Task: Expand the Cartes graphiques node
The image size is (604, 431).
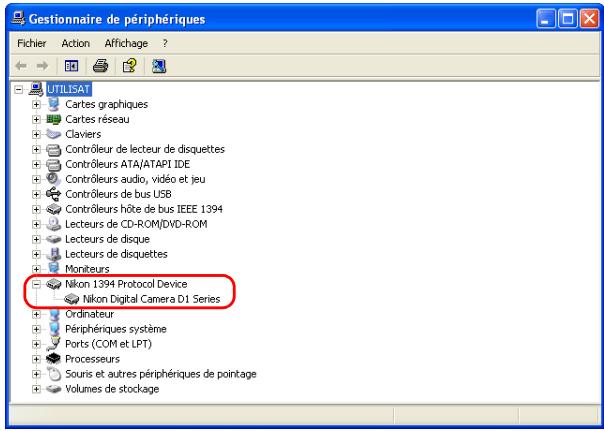Action: tap(36, 104)
